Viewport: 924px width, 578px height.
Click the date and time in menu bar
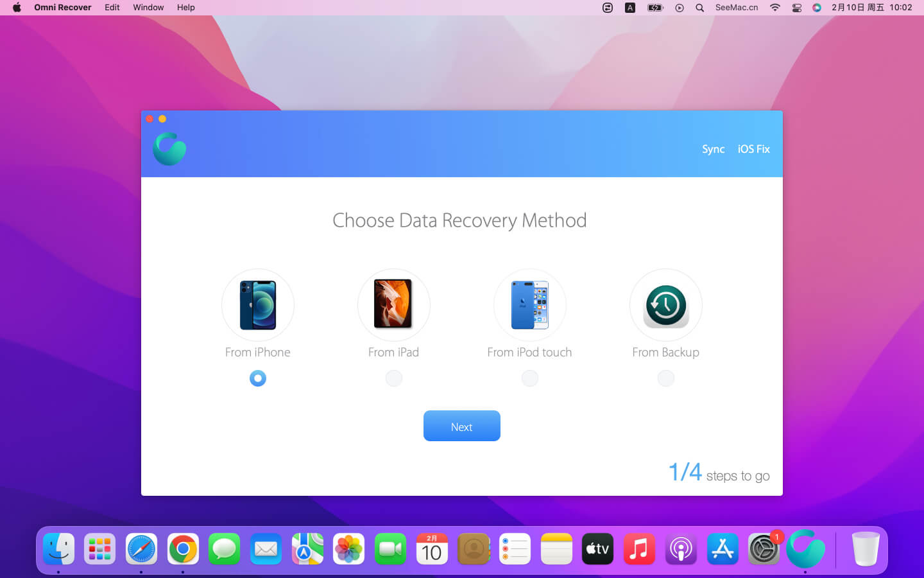coord(871,8)
